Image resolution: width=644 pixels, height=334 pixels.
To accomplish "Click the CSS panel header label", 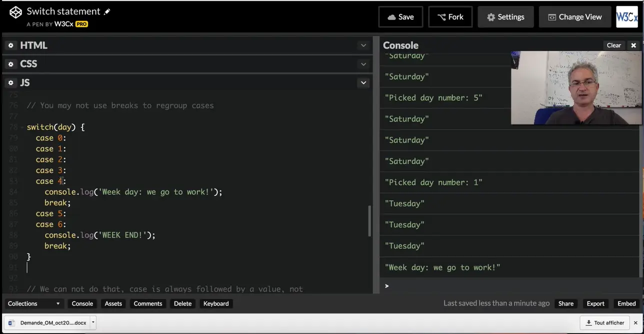I will click(x=28, y=64).
